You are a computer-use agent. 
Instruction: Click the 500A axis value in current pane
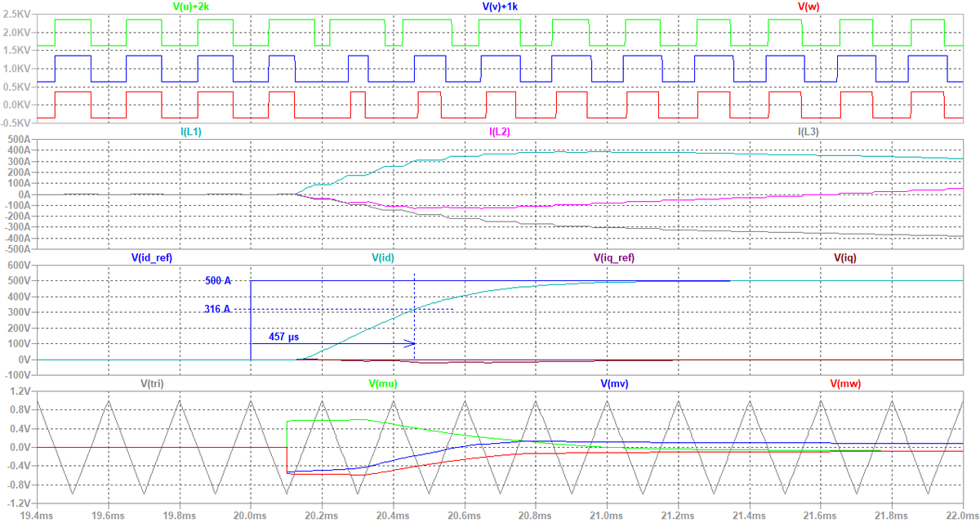tap(17, 140)
